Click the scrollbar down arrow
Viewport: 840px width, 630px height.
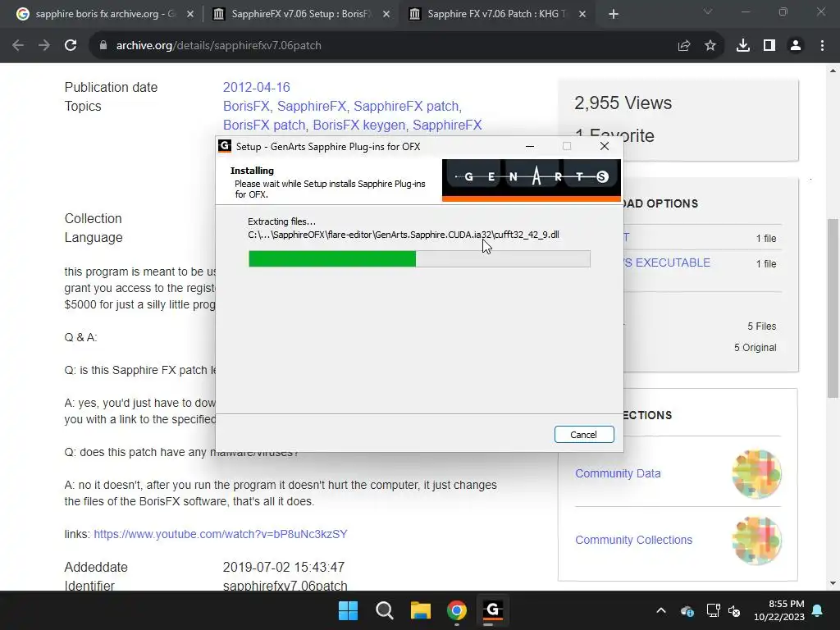(x=833, y=583)
